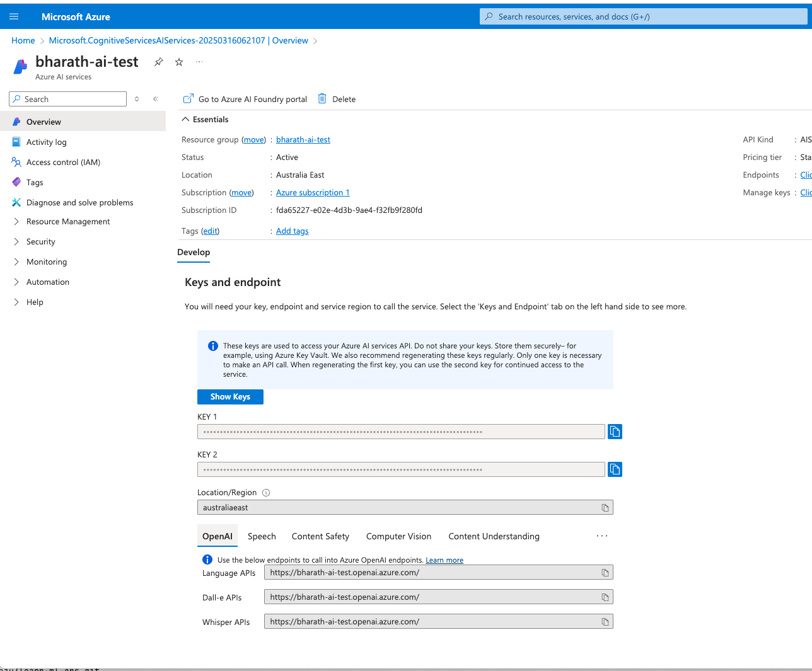The height and width of the screenshot is (671, 812).
Task: Collapse the sidebar menu with double chevron
Action: [x=156, y=99]
